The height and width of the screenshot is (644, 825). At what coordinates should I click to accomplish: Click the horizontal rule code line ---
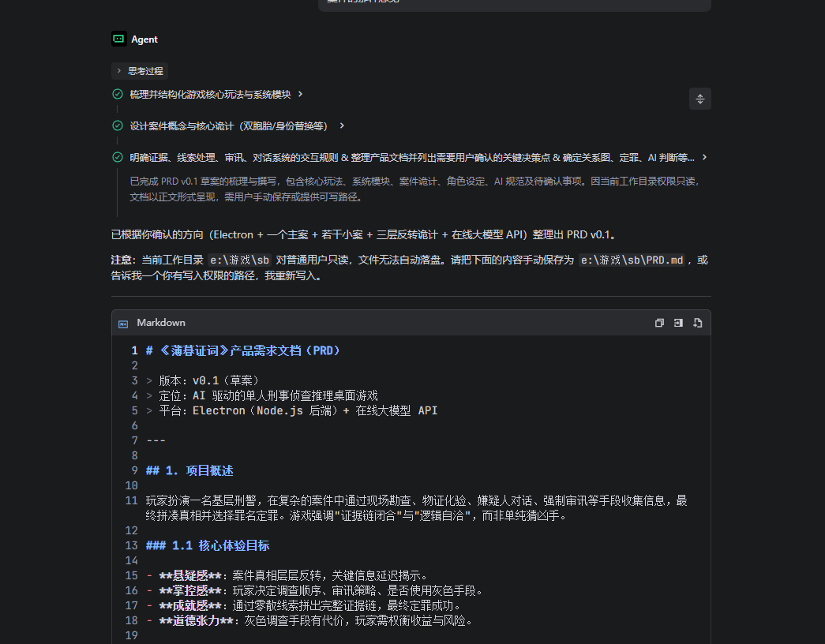click(156, 441)
